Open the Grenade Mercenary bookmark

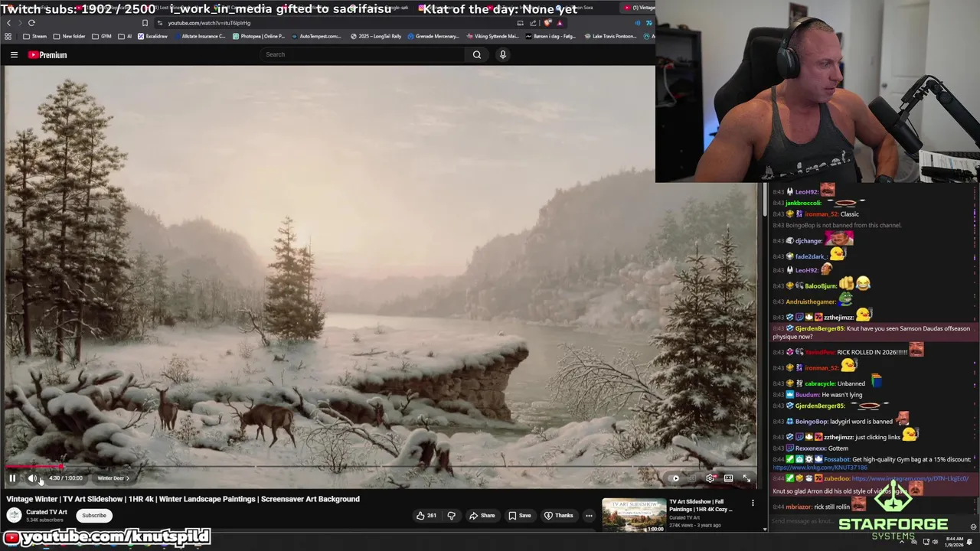click(x=433, y=36)
